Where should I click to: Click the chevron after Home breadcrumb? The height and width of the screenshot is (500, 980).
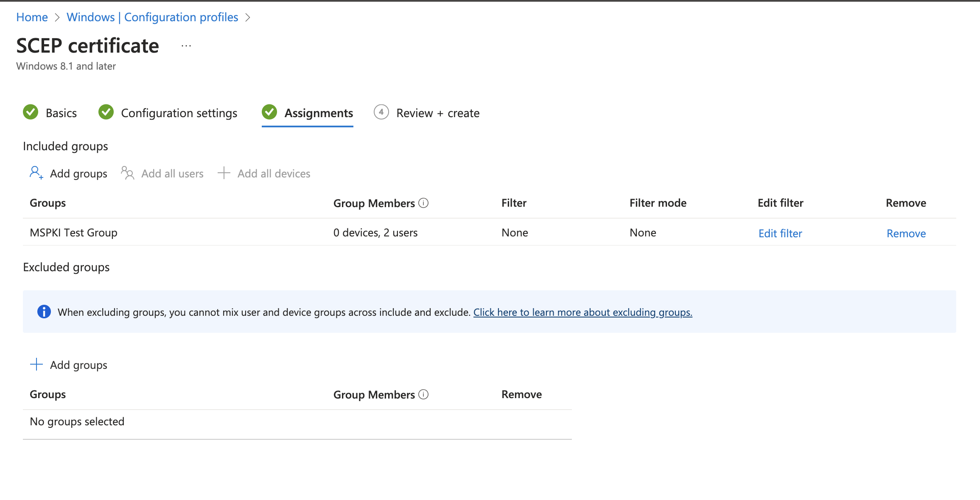click(x=57, y=17)
